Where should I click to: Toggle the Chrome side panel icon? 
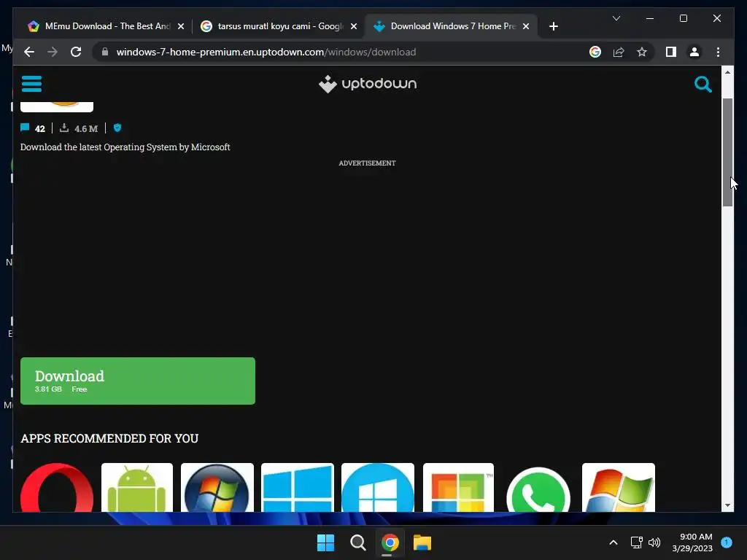(671, 52)
